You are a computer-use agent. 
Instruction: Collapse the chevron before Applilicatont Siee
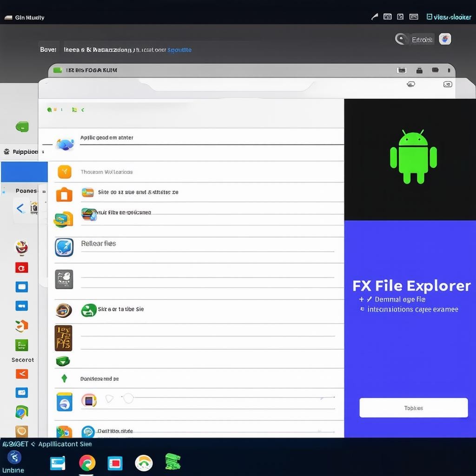click(33, 444)
